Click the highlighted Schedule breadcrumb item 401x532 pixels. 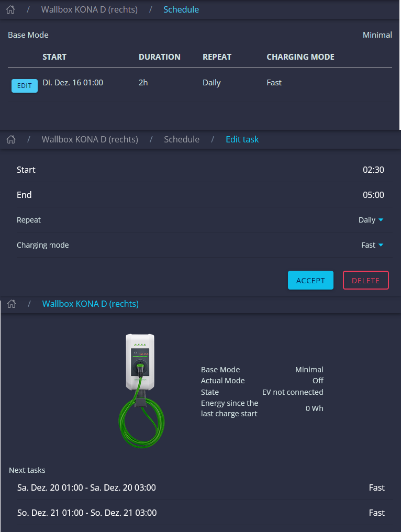click(181, 9)
